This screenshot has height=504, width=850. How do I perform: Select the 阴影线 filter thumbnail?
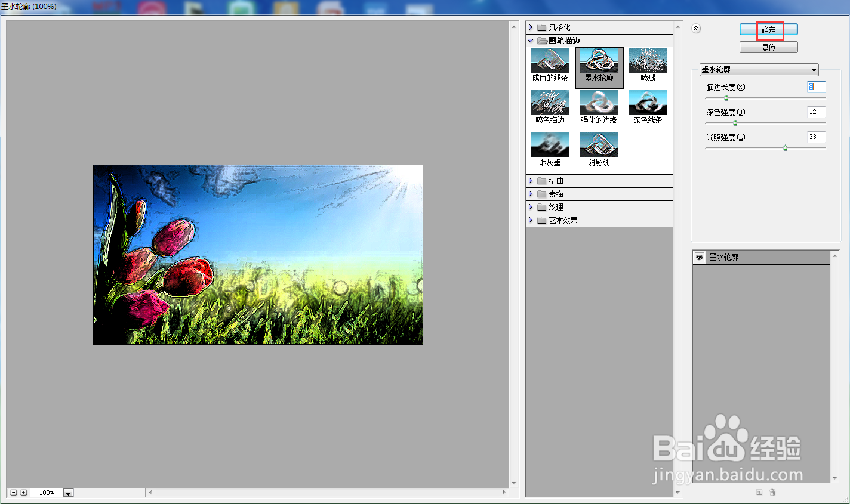(599, 150)
